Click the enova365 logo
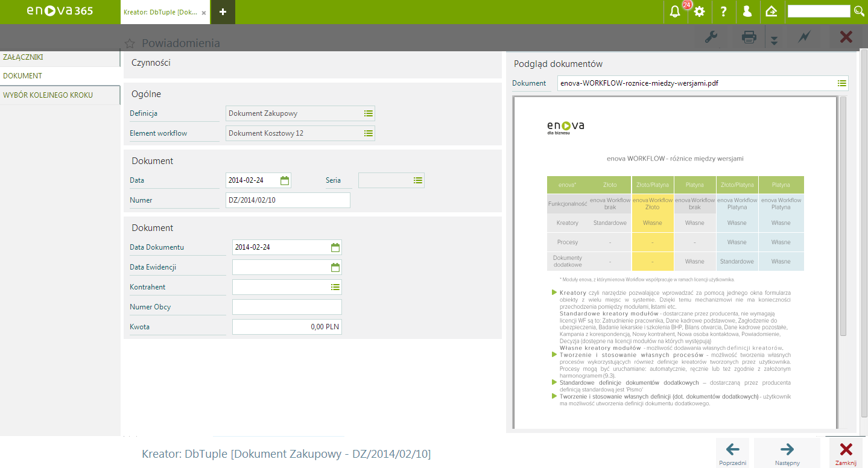This screenshot has width=868, height=468. [x=60, y=11]
